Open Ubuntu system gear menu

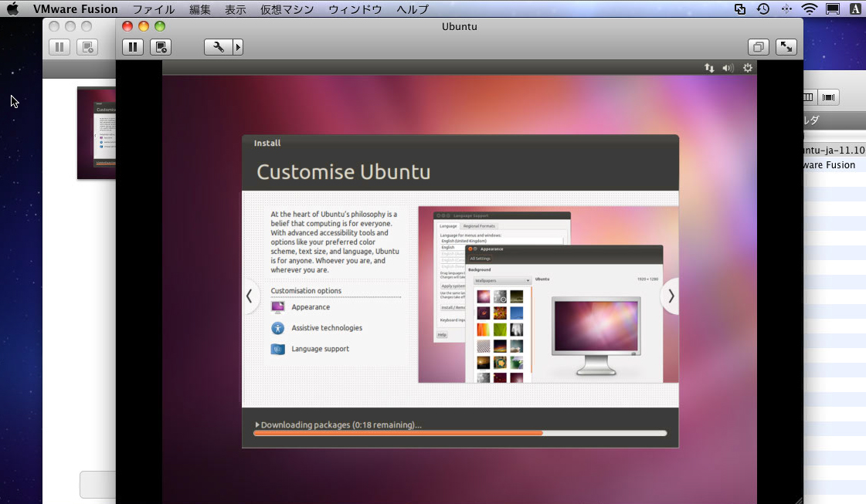click(747, 68)
